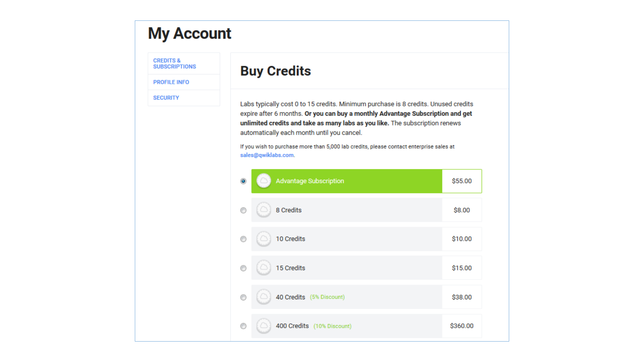Click the 10 Credits cloud icon
Image resolution: width=644 pixels, height=362 pixels.
(x=264, y=239)
